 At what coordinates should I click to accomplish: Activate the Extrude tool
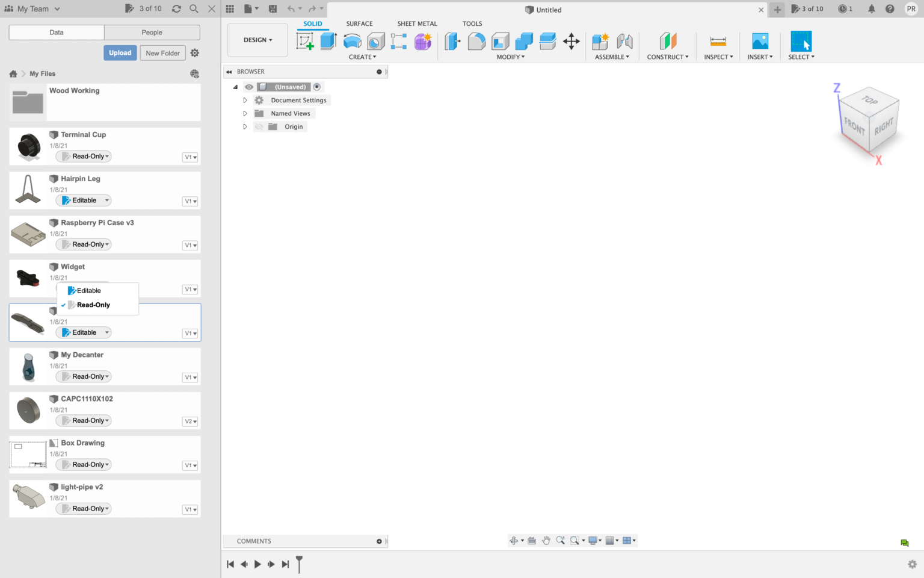click(x=328, y=41)
